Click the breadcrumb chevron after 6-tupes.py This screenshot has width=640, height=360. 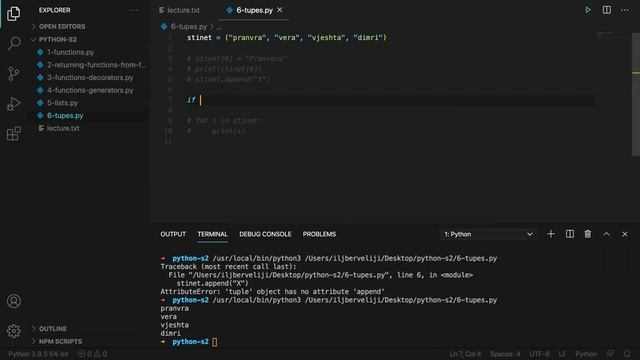point(212,27)
